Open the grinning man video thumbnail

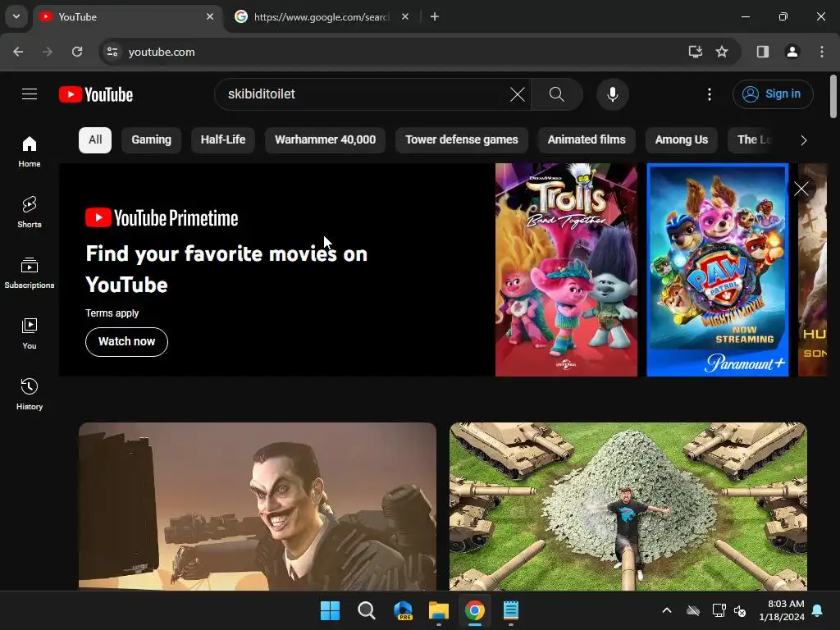tap(258, 506)
